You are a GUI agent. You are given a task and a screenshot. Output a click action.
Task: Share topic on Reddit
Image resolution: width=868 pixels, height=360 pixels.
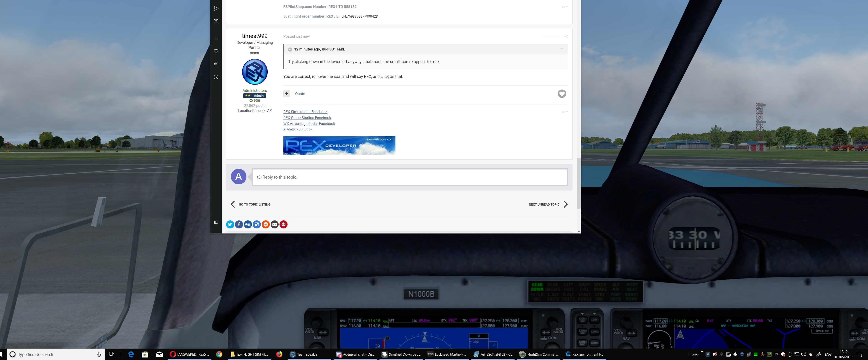tap(266, 224)
